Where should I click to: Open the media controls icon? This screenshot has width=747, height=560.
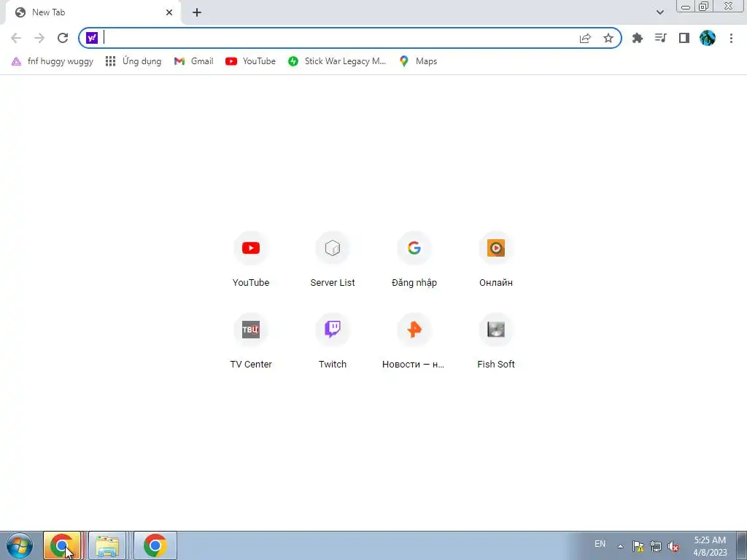661,38
